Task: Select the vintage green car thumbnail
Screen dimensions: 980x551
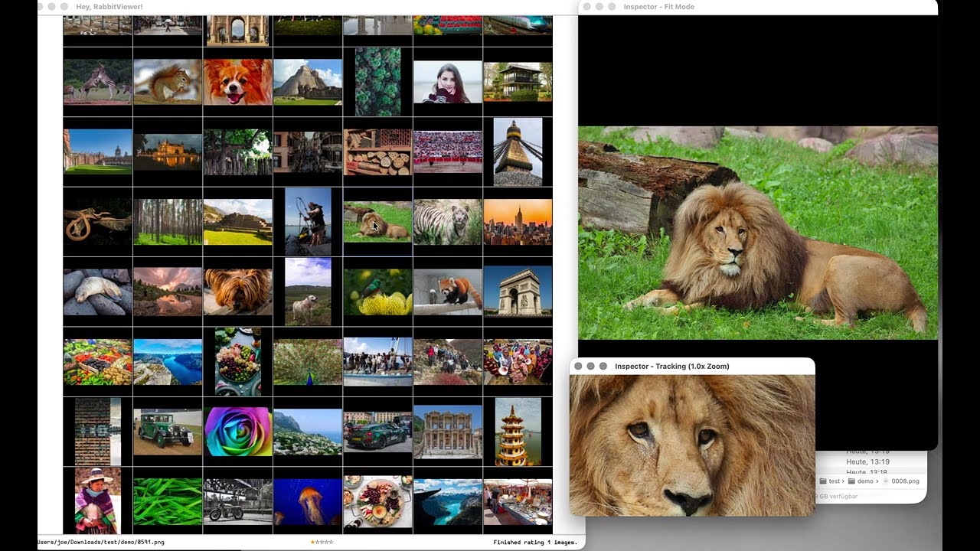Action: click(x=168, y=432)
